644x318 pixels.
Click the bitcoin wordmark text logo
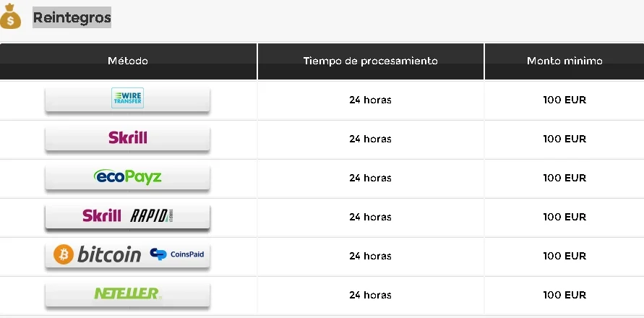(x=109, y=254)
